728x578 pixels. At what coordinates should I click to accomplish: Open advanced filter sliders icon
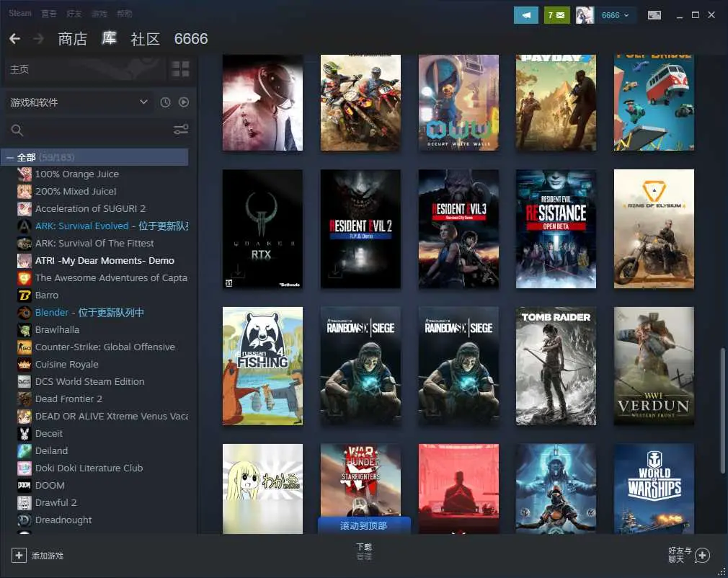coord(181,130)
